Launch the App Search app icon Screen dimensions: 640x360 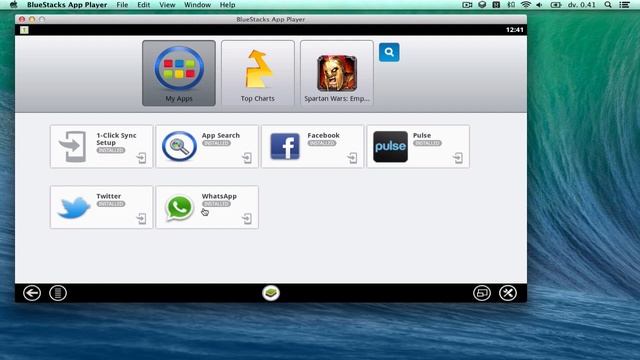(179, 146)
